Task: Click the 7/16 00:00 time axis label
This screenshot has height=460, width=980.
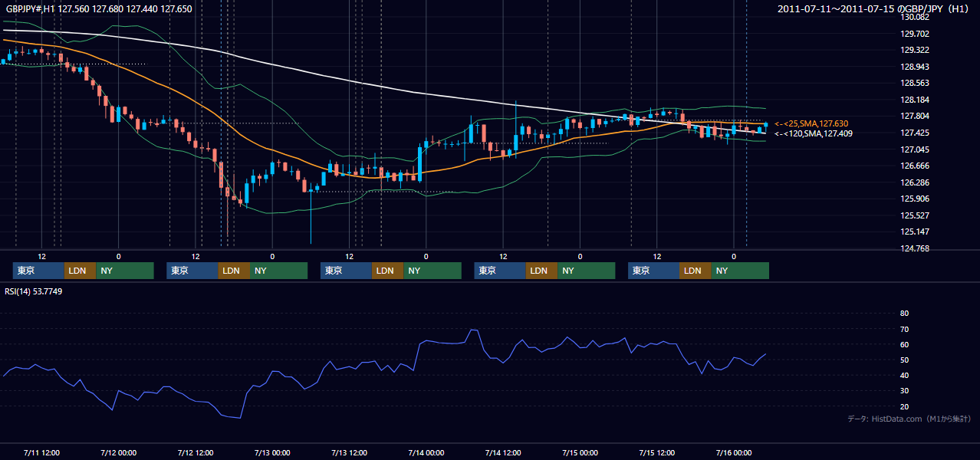Action: pyautogui.click(x=735, y=452)
